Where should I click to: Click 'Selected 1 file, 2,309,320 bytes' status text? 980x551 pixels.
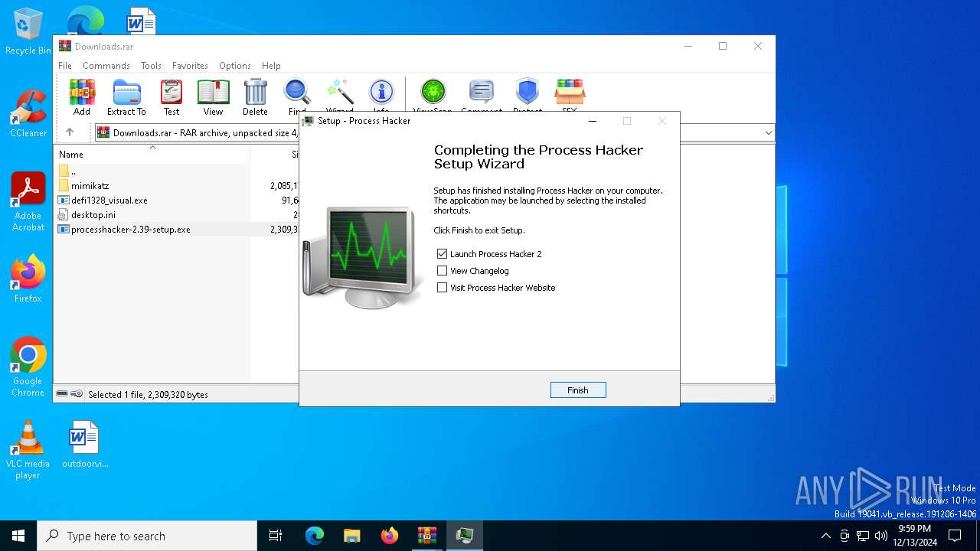point(148,394)
